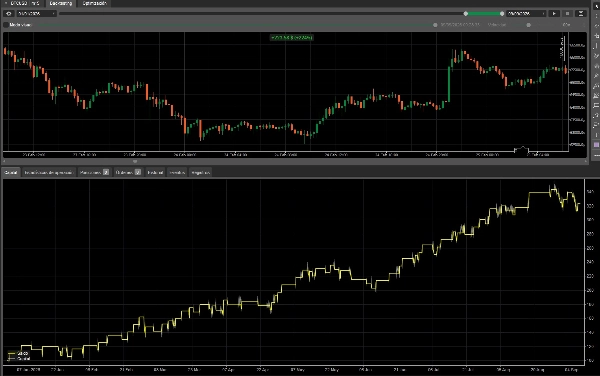The image size is (600, 376).
Task: Open the Órdenes tab
Action: (128, 173)
